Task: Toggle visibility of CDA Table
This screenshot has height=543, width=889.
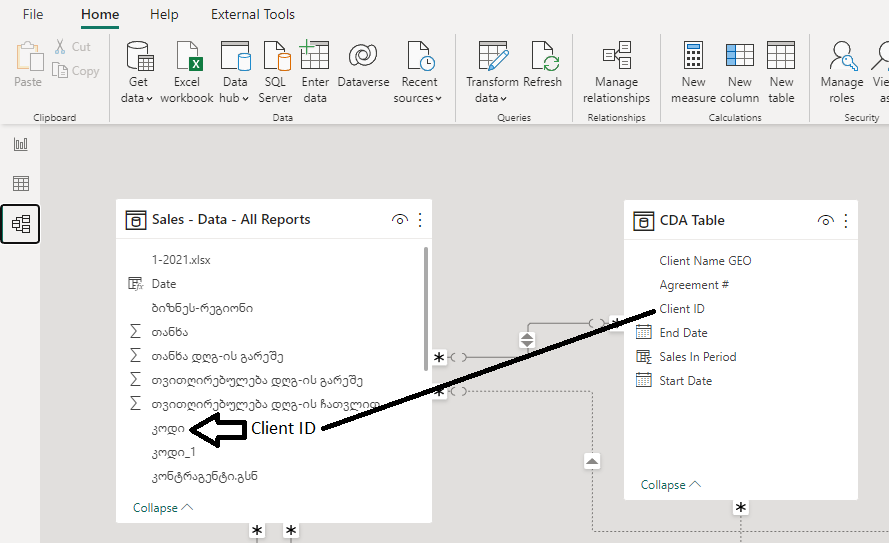Action: coord(826,220)
